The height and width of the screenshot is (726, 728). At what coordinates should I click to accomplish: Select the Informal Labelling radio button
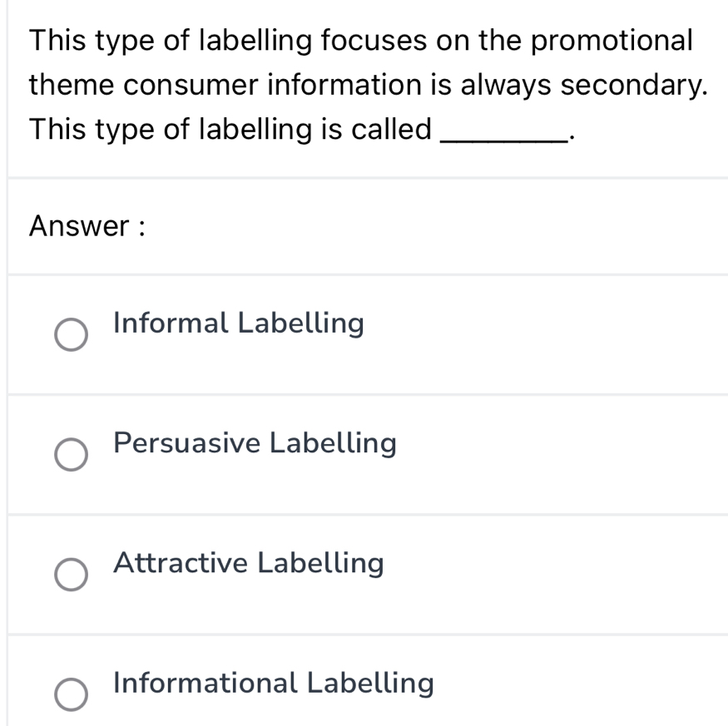pos(71,335)
